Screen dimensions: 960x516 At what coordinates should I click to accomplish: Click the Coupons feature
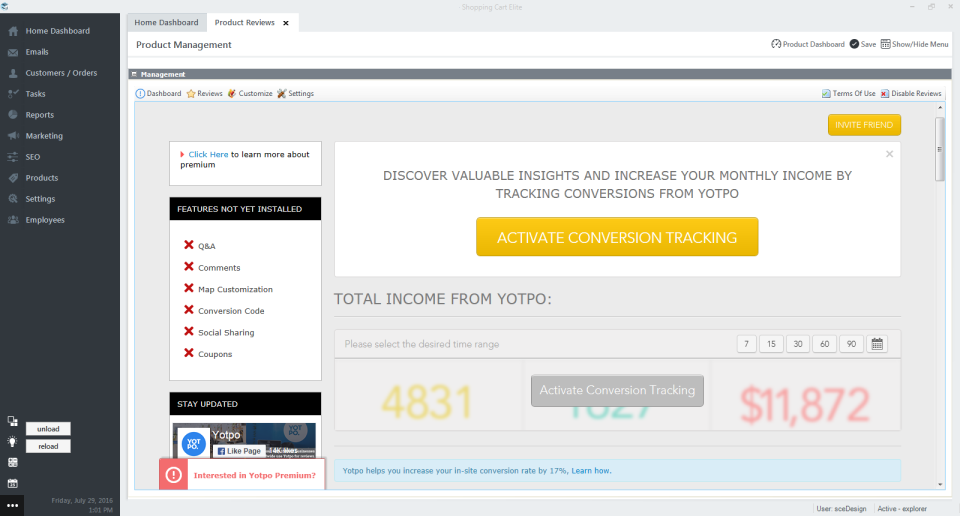coord(208,354)
